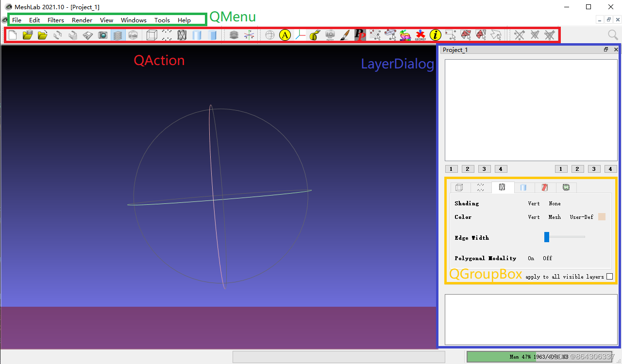Select faces in rectangular region tool

tap(466, 35)
